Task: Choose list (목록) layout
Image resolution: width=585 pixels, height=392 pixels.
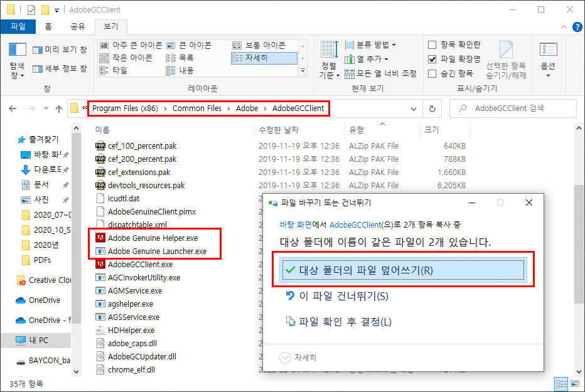Action: tap(180, 58)
